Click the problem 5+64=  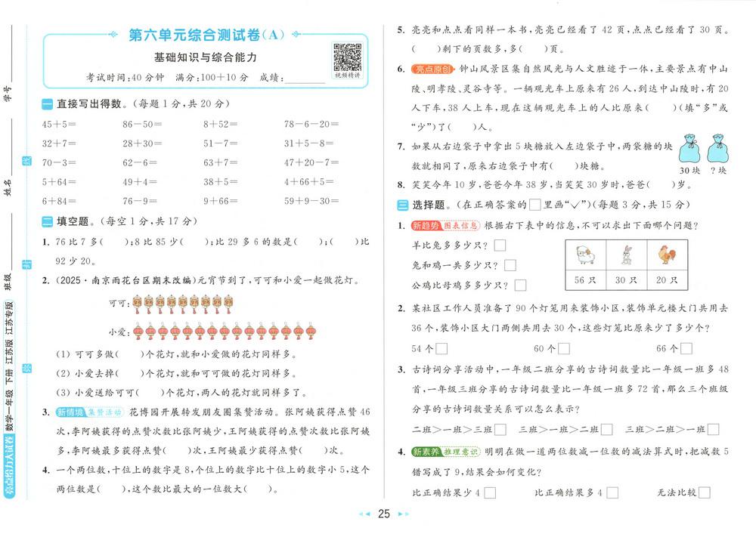(59, 182)
